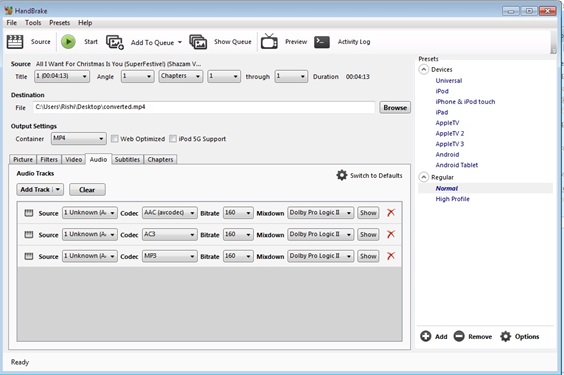The image size is (564, 375).
Task: Switch to the Picture tab
Action: coord(23,159)
